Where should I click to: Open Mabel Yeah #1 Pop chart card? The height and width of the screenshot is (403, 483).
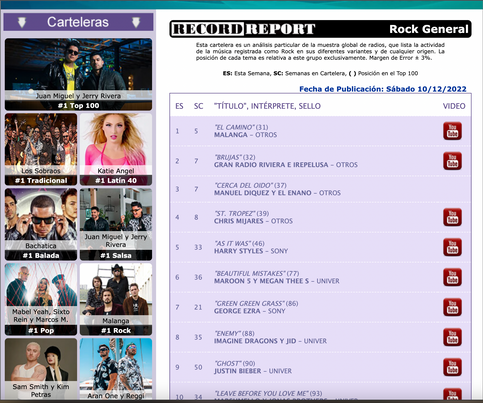pyautogui.click(x=41, y=299)
